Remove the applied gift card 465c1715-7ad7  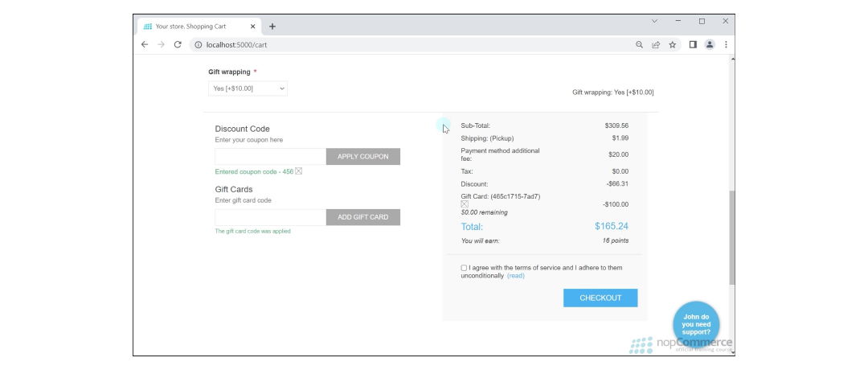pos(465,203)
